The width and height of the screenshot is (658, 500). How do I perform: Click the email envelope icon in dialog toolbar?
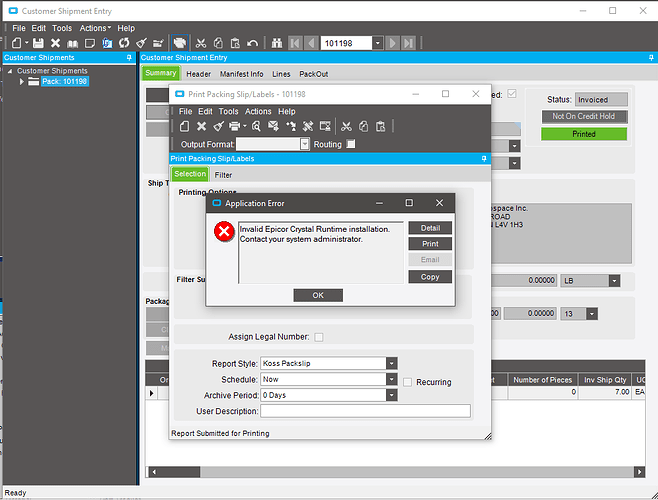click(x=273, y=126)
